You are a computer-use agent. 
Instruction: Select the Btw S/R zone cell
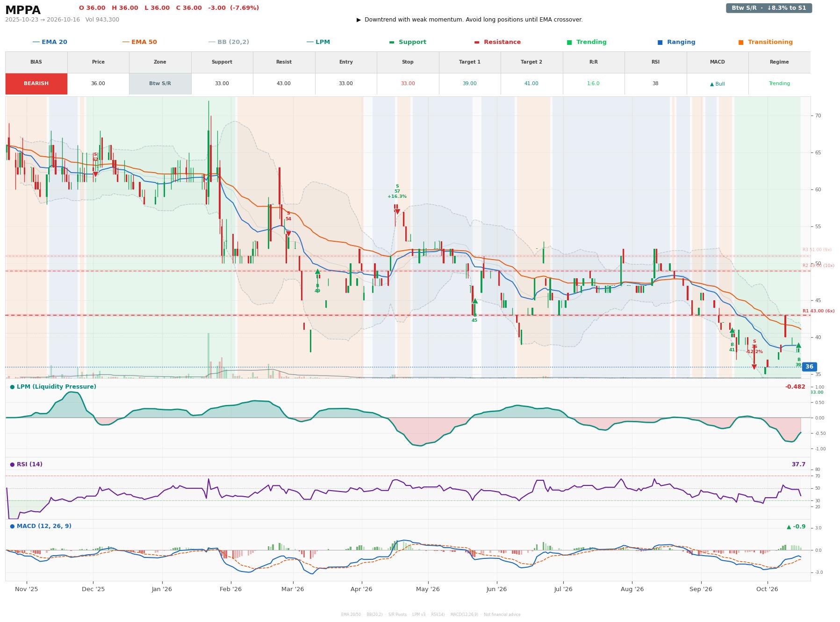click(160, 84)
